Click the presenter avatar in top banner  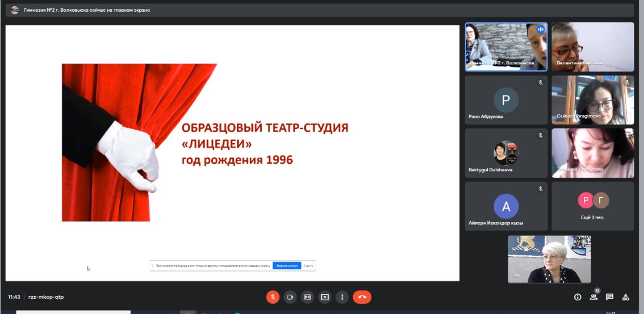pos(15,10)
